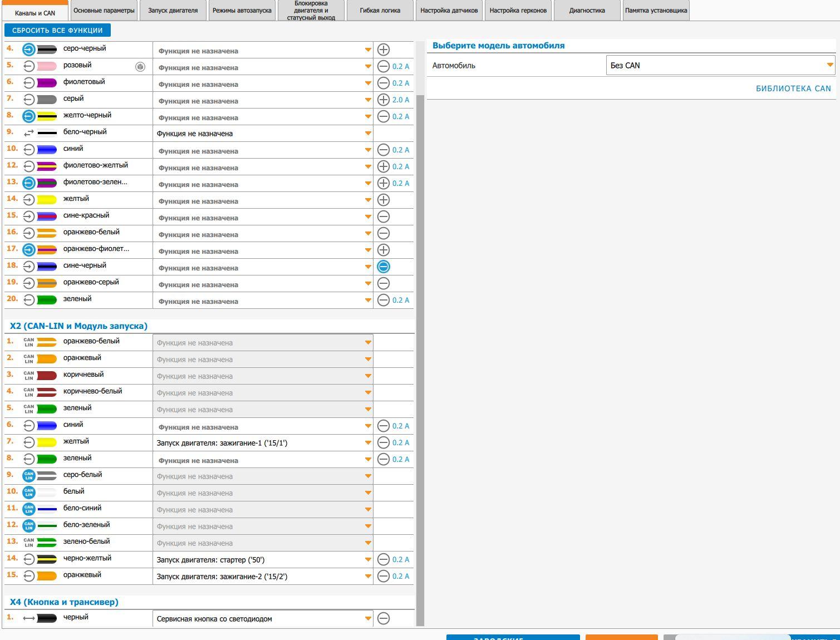Click синий wire 10 color swatch
The height and width of the screenshot is (640, 840).
click(x=47, y=150)
